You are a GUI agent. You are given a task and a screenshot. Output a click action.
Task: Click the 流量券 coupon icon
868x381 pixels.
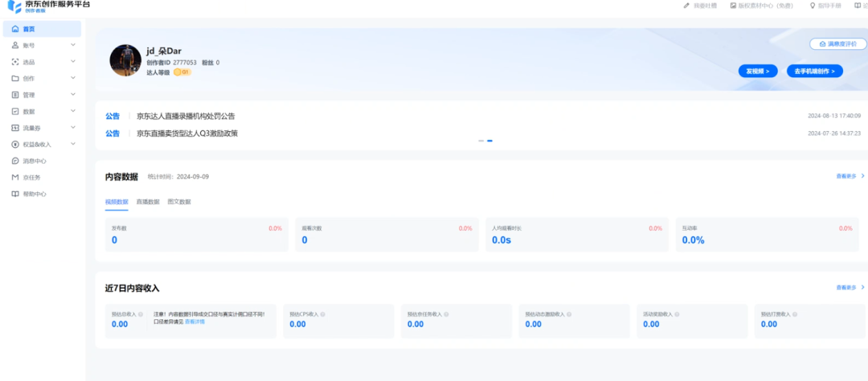15,128
